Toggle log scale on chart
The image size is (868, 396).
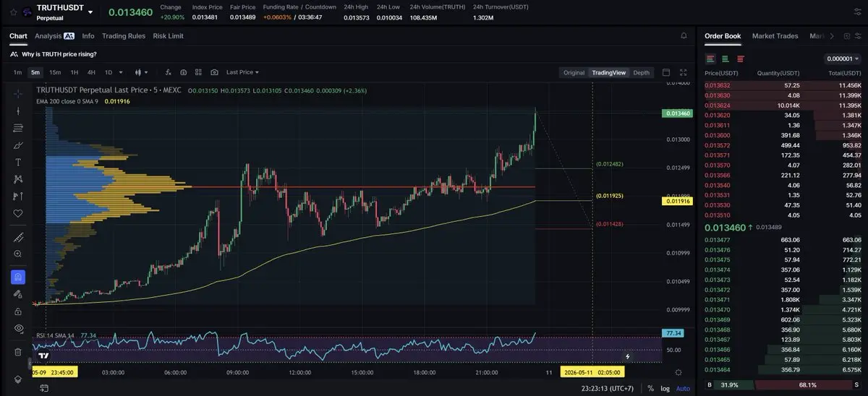pos(665,388)
